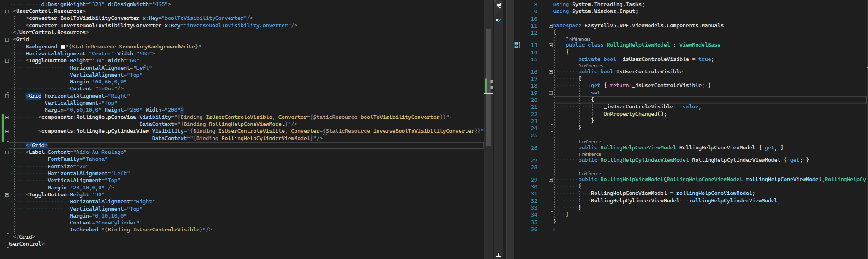
Task: Click 'RollingHelpCylinderViewModel = rollingHelpCylinderViewModel' assignment
Action: click(685, 200)
